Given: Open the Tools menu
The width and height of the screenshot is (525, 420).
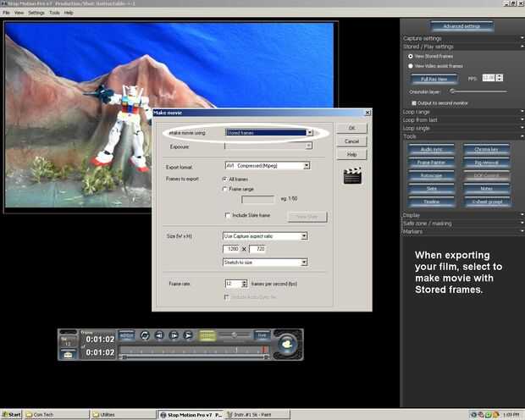Looking at the screenshot, I should pos(54,13).
